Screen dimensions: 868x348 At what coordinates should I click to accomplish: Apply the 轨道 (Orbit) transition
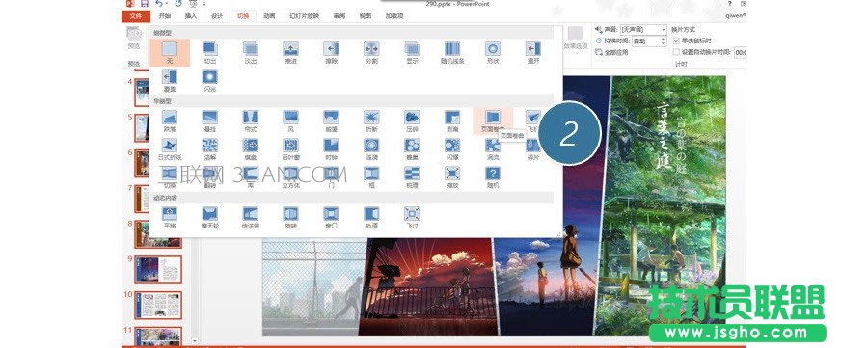[x=371, y=218]
